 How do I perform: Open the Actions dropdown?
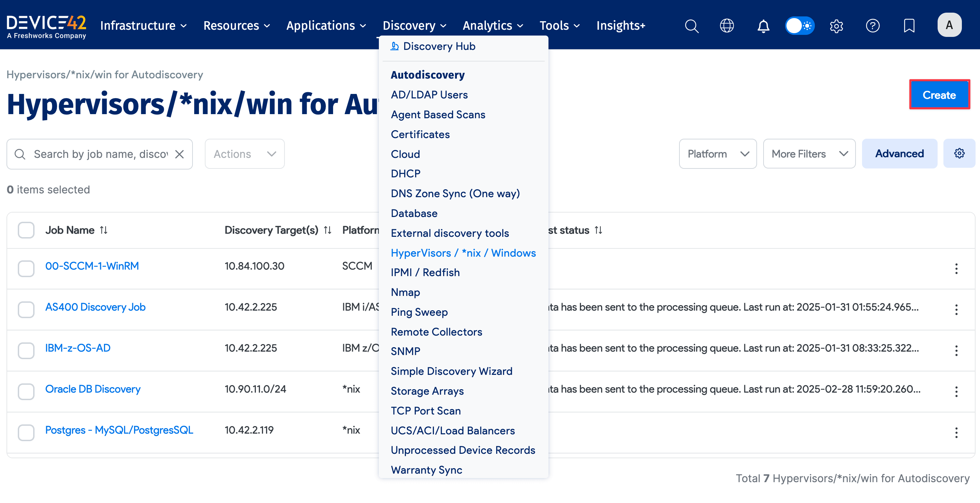click(x=244, y=153)
